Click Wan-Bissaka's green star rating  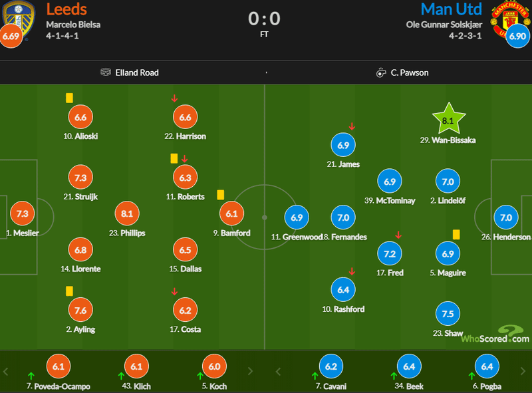448,119
